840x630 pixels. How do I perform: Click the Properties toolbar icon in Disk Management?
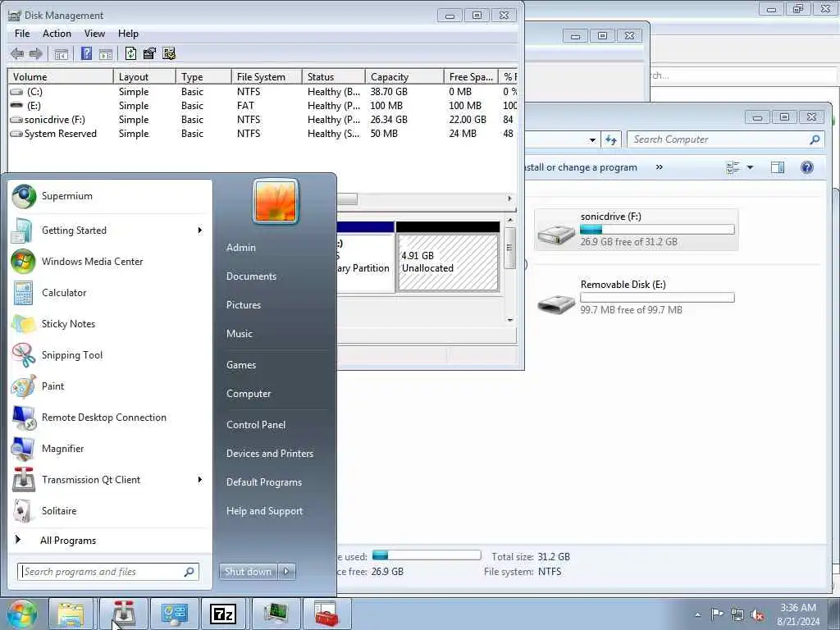tap(149, 53)
